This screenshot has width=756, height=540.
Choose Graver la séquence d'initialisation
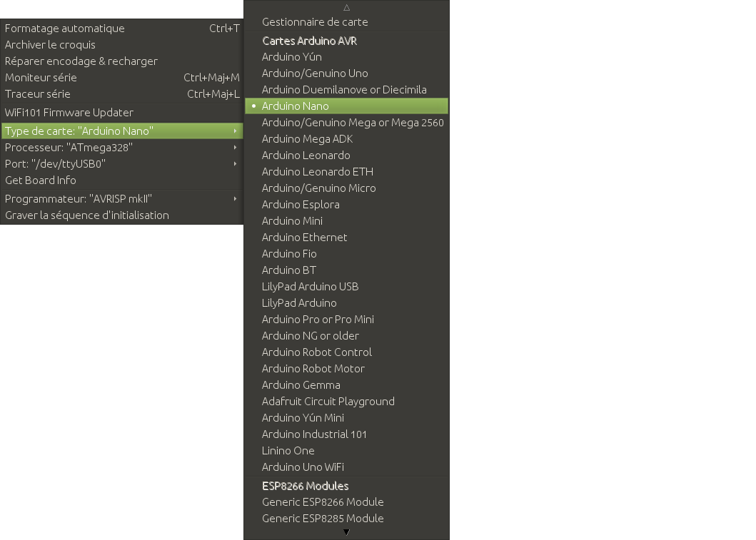click(87, 215)
